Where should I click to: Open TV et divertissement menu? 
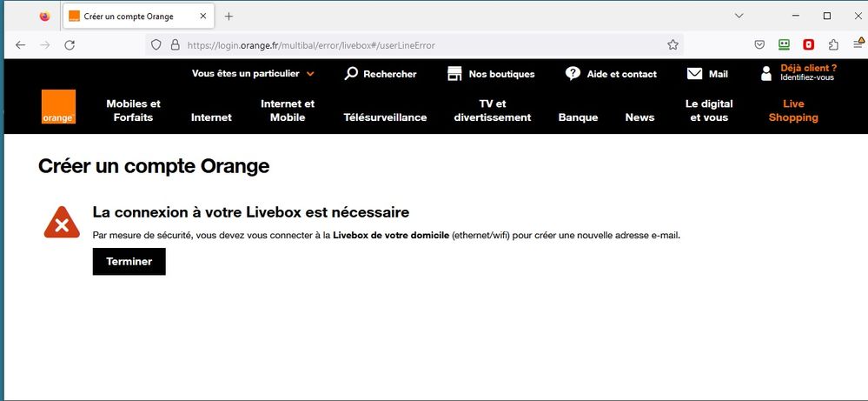click(x=493, y=110)
